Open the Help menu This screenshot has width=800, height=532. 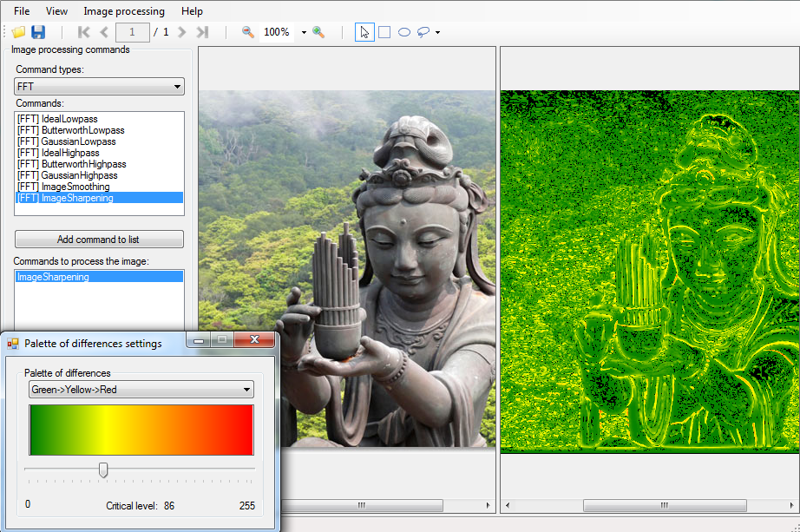[x=192, y=10]
